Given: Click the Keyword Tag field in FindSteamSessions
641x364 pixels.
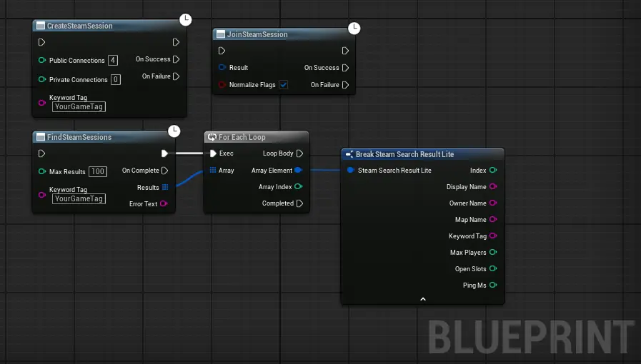Looking at the screenshot, I should pyautogui.click(x=79, y=199).
